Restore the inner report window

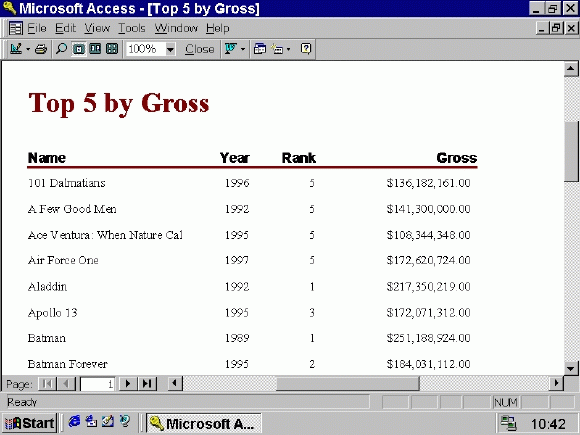tap(556, 28)
